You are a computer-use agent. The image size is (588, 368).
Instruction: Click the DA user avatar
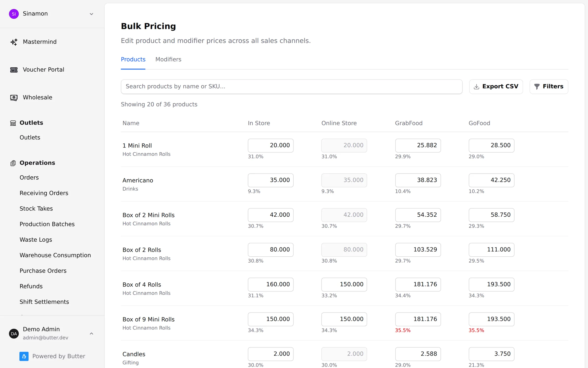click(x=14, y=333)
